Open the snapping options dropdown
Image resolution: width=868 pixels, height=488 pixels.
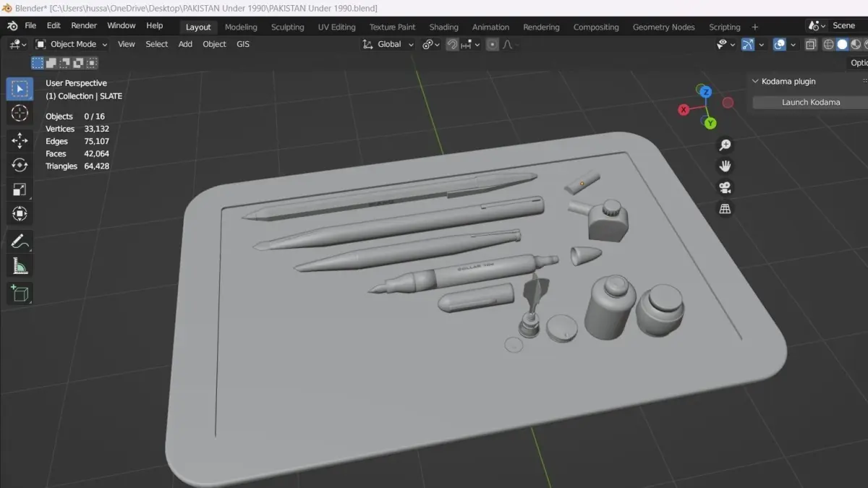pos(470,44)
